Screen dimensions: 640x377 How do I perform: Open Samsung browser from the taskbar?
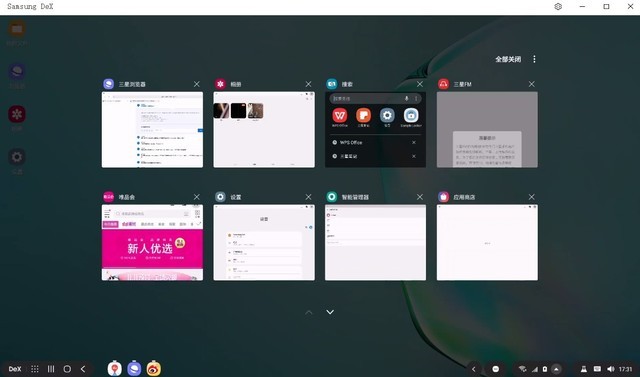134,368
